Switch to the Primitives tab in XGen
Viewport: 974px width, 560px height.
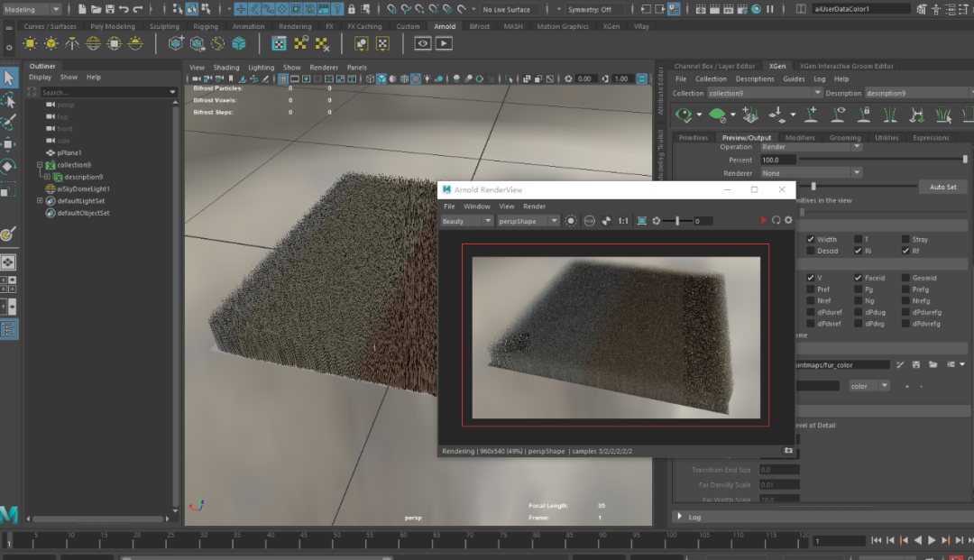(x=693, y=138)
